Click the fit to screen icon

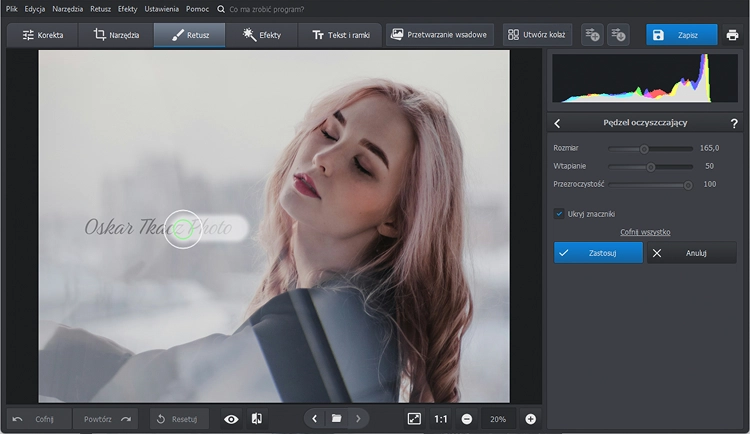pos(414,419)
